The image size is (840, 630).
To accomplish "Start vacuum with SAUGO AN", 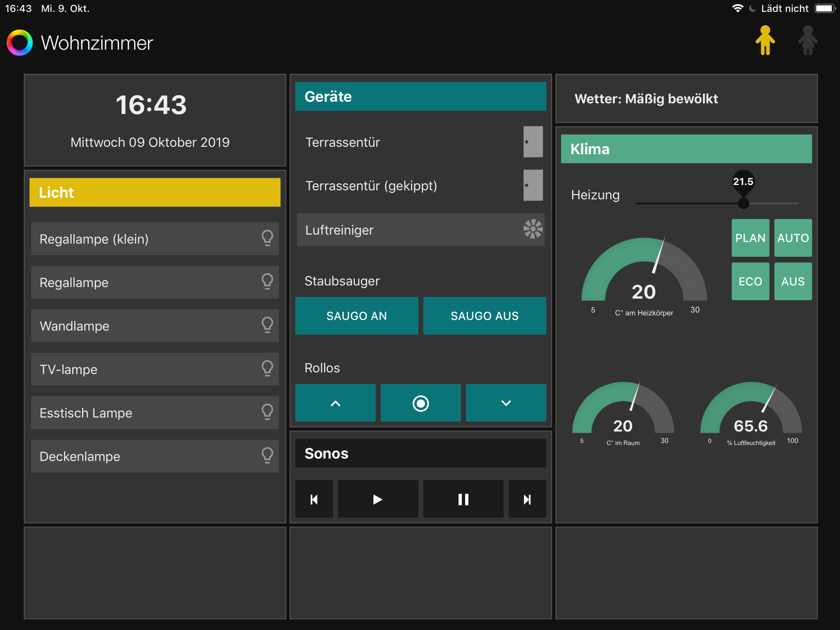I will click(x=356, y=316).
